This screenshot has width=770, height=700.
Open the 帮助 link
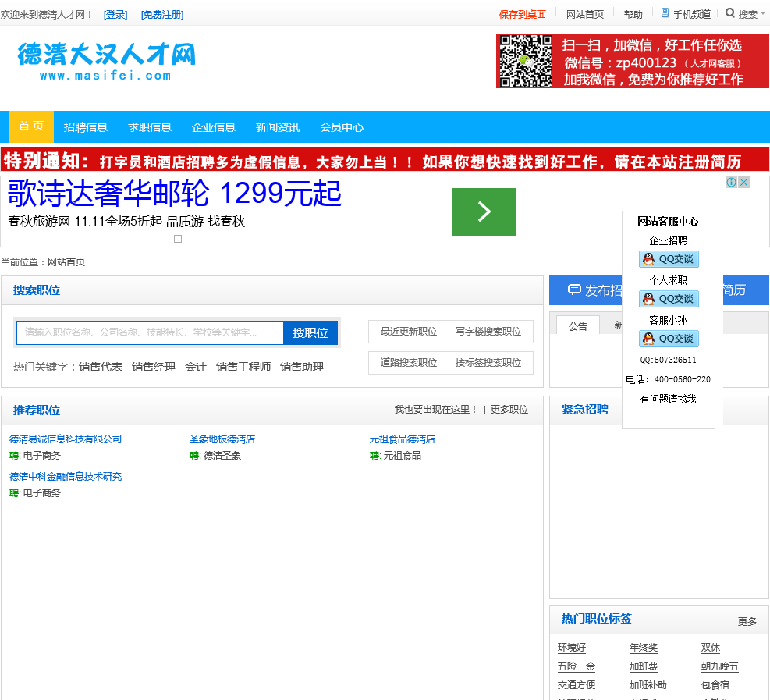point(633,15)
